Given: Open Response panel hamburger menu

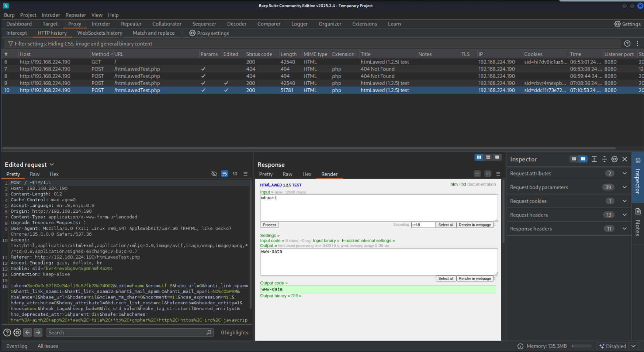Looking at the screenshot, I should point(498,174).
